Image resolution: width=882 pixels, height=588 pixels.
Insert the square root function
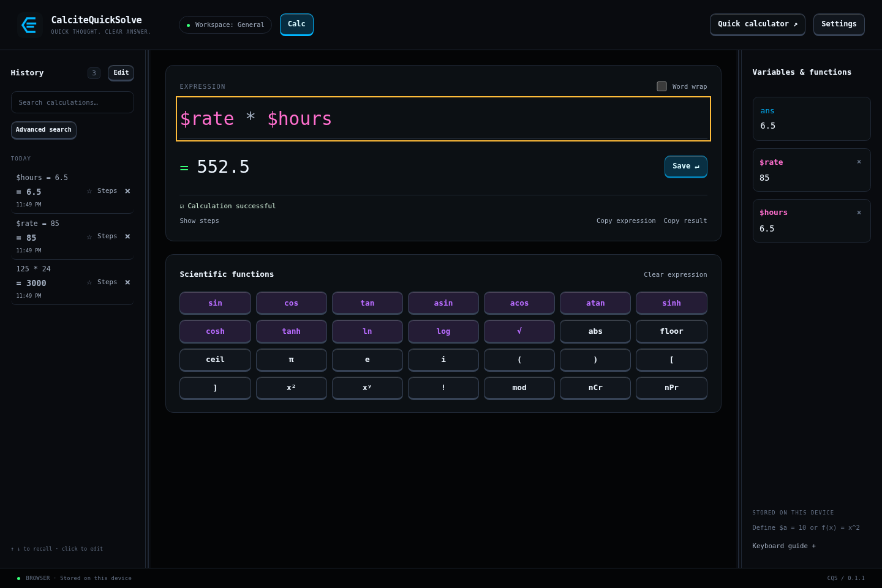[x=519, y=331]
